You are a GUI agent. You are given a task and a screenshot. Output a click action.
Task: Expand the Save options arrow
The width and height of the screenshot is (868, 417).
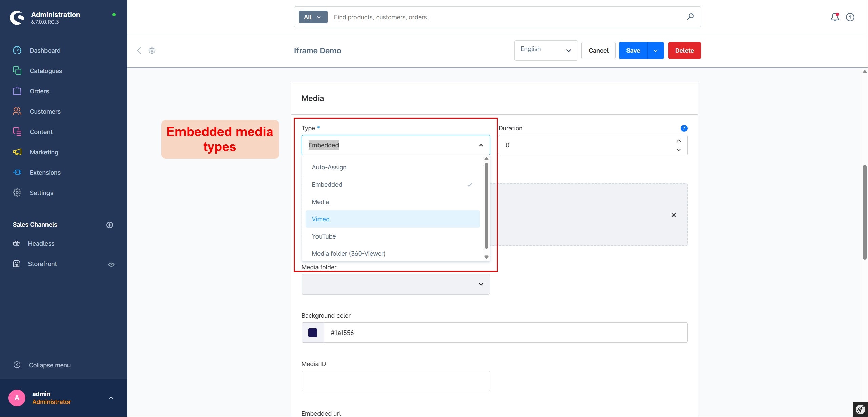656,51
